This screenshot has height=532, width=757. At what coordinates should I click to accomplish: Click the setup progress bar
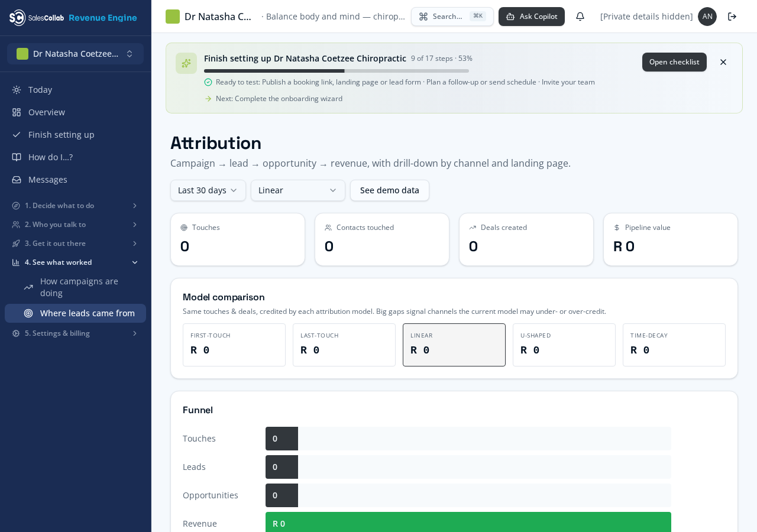(337, 71)
